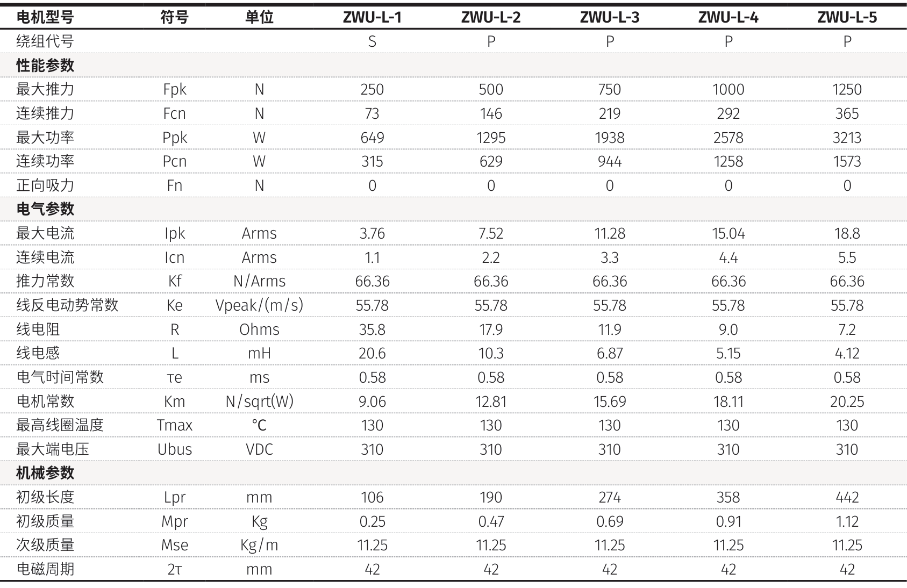
Task: Click the 电机型号 header cell
Action: [45, 17]
